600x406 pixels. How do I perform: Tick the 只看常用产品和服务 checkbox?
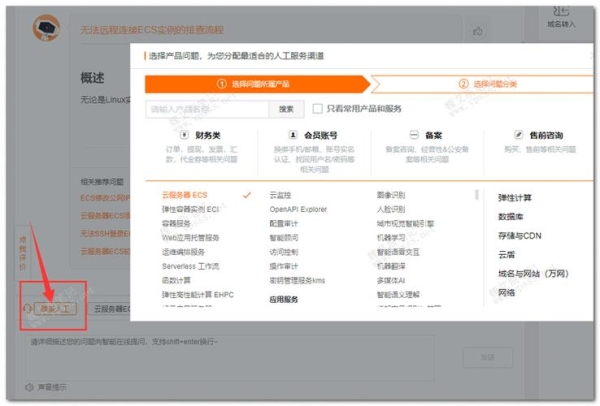click(x=317, y=109)
